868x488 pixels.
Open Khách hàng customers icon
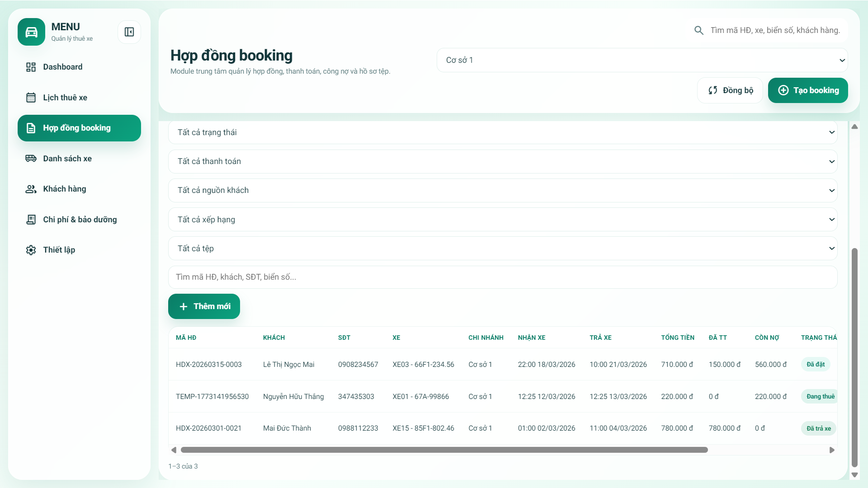tap(30, 189)
